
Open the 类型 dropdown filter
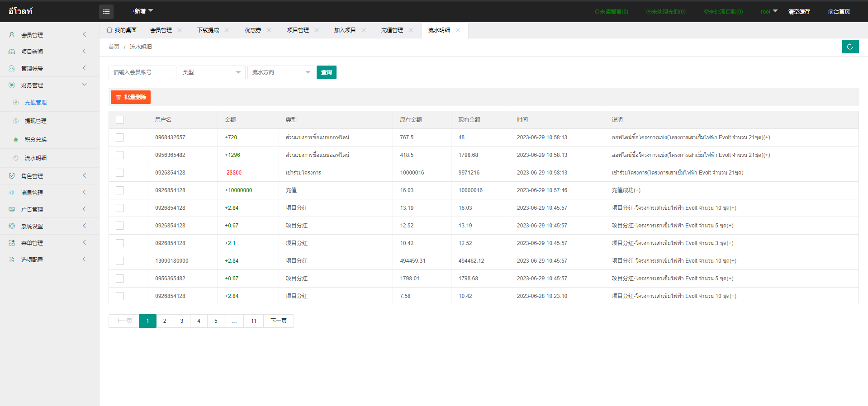click(211, 72)
